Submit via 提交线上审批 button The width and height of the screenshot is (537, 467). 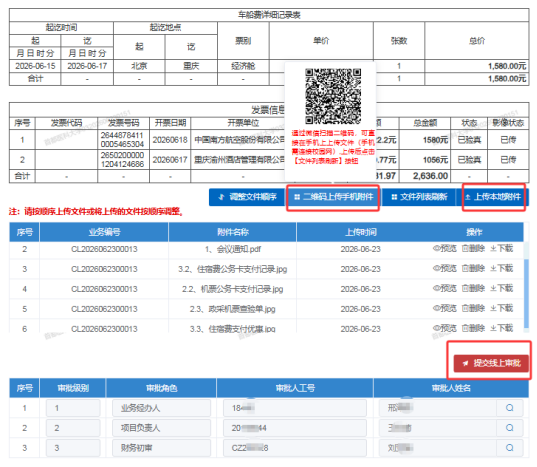[491, 363]
